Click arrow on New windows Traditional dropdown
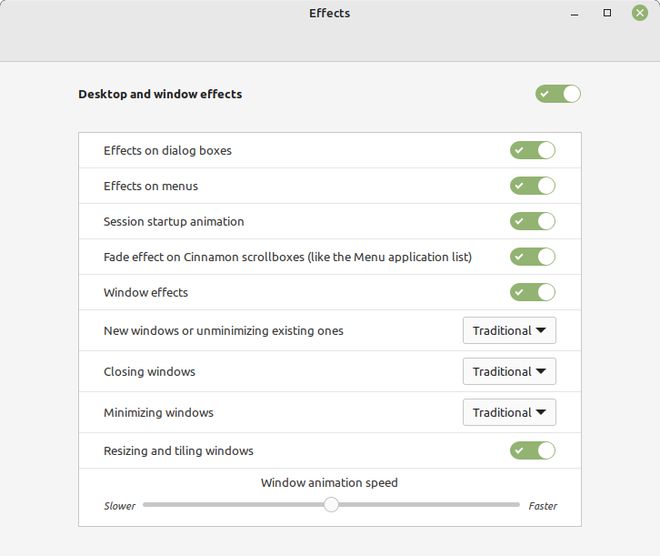 (541, 330)
